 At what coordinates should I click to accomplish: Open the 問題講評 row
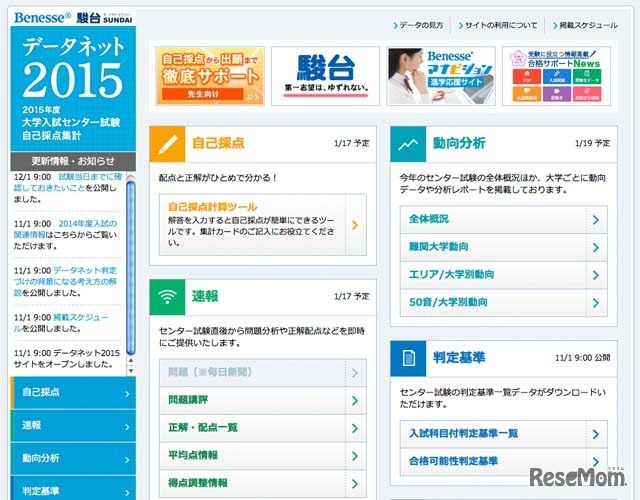(x=263, y=400)
